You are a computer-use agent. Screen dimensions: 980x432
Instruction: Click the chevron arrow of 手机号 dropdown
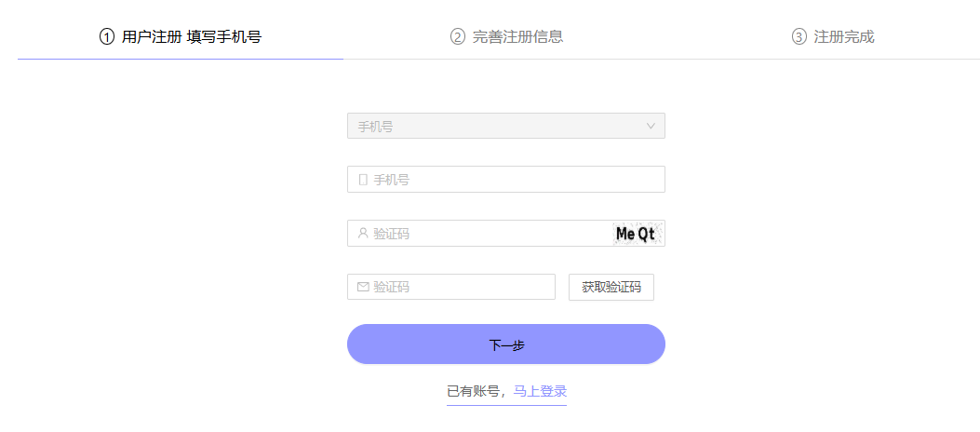click(651, 127)
